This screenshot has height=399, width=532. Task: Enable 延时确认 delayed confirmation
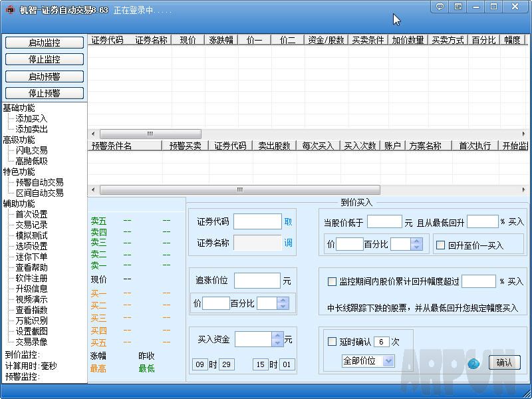[331, 341]
